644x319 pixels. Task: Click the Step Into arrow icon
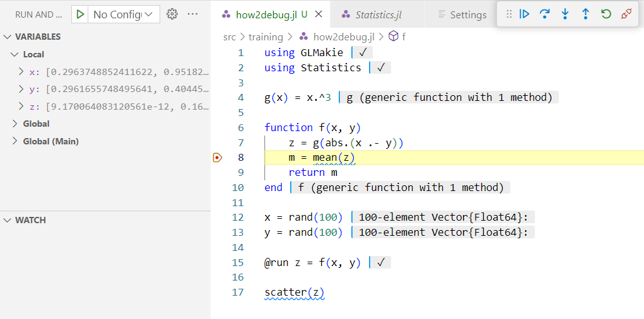coord(565,14)
